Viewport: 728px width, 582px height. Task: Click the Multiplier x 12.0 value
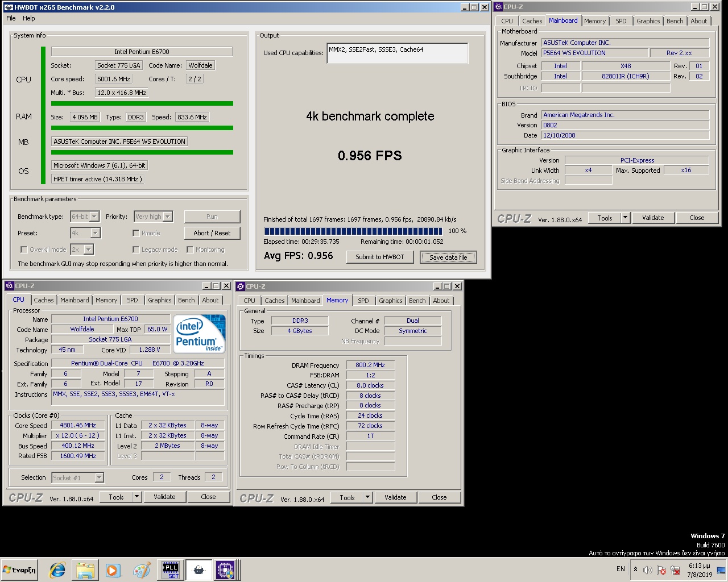pos(78,435)
